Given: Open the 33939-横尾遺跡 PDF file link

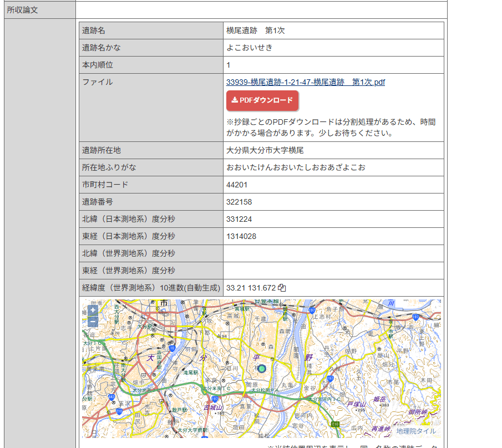Looking at the screenshot, I should [x=306, y=82].
